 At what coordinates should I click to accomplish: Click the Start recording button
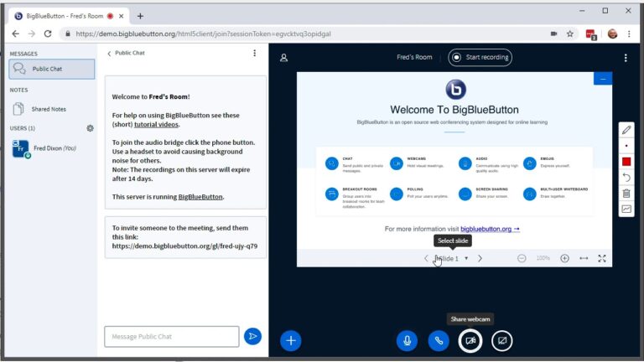480,58
